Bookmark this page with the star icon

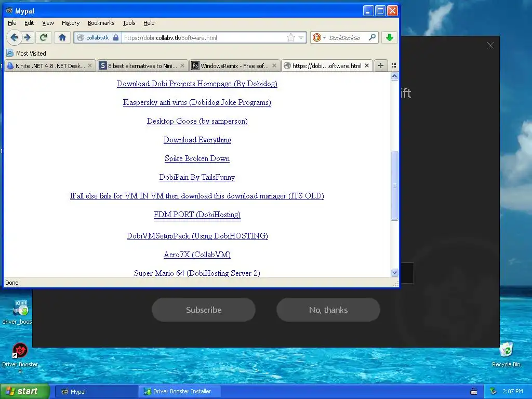point(291,37)
